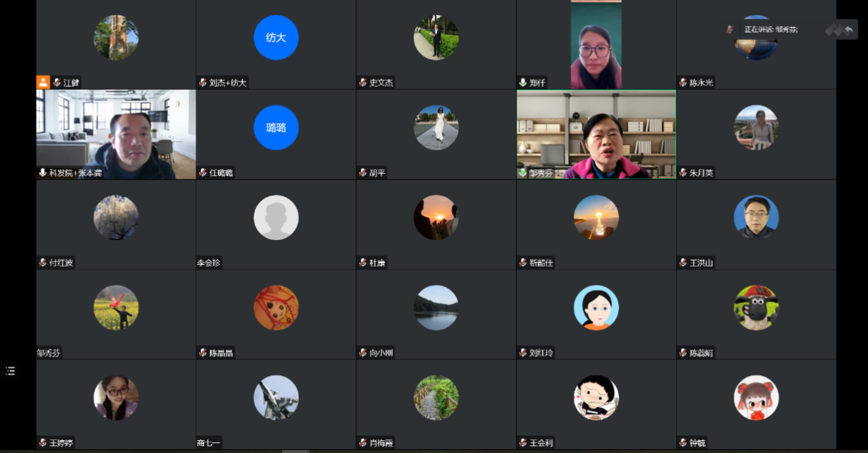The width and height of the screenshot is (868, 453).
Task: Click the green mic icon on active speaker
Action: tap(523, 173)
